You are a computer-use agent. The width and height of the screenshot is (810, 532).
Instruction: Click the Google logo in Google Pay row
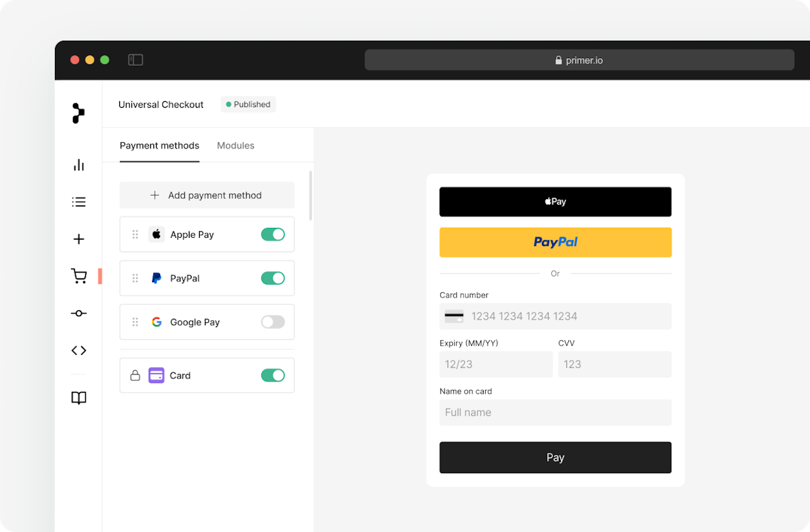click(157, 322)
